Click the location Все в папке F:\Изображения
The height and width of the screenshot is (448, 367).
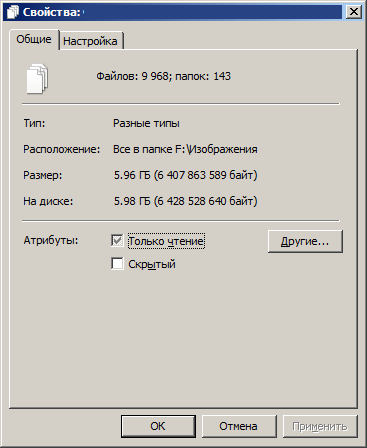[x=185, y=149]
